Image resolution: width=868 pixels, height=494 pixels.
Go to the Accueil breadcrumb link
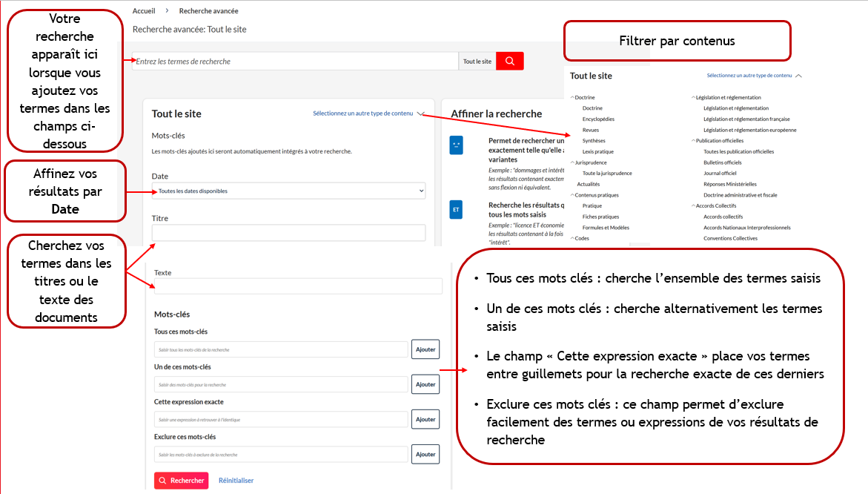point(144,11)
